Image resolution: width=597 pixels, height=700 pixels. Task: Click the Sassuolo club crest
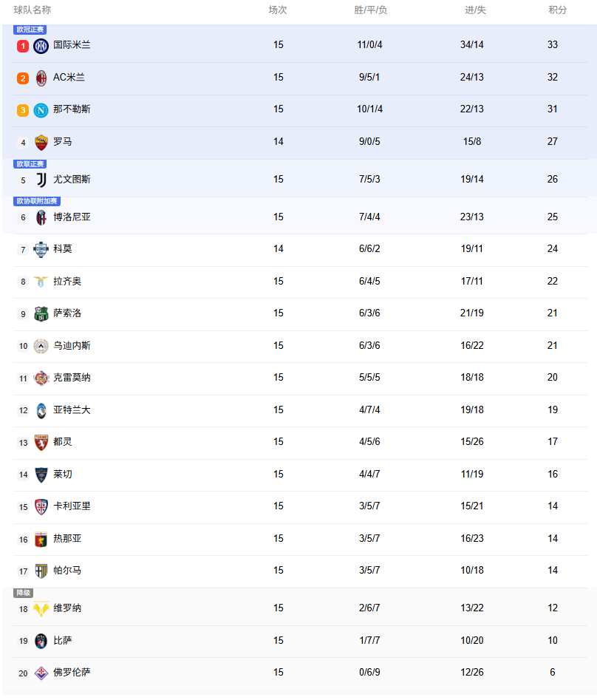click(x=41, y=313)
